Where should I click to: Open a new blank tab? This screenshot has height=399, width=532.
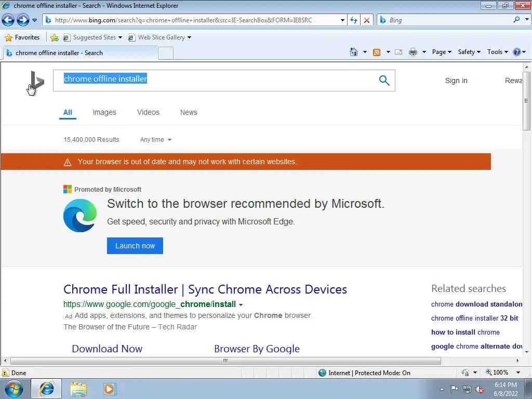pos(166,54)
